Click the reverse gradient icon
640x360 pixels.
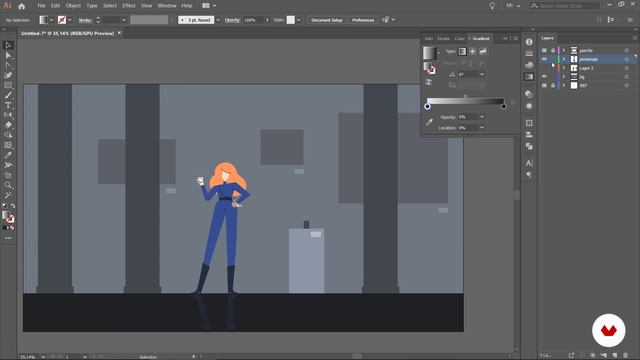tap(429, 82)
